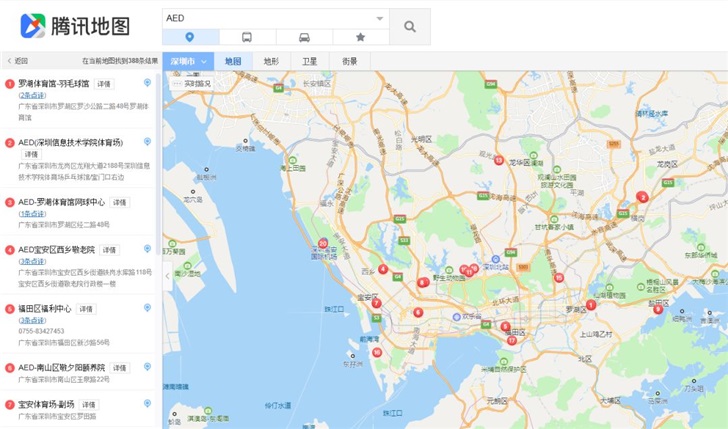Open the search history dropdown arrow

[379, 19]
